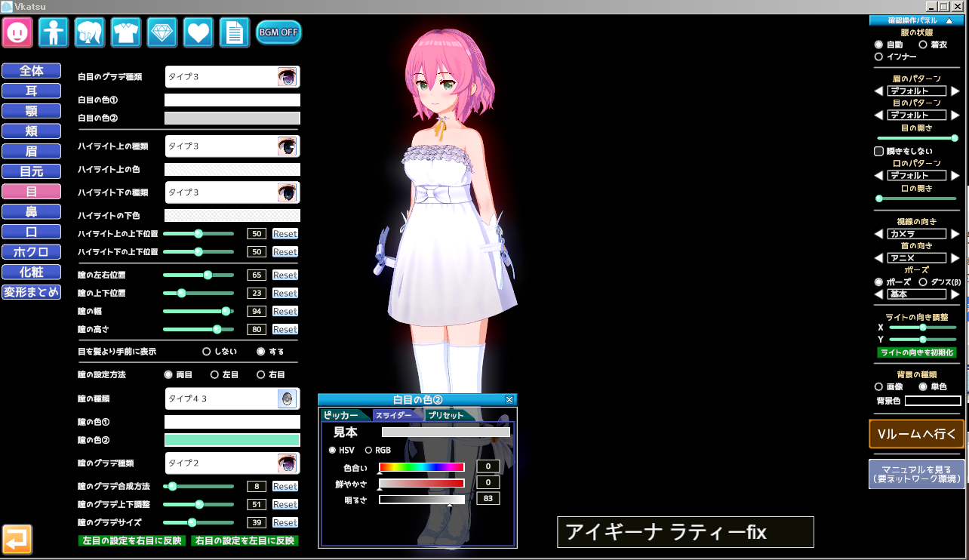This screenshot has height=560, width=969.
Task: Enable the 瞬きをしない checkbox
Action: [878, 151]
